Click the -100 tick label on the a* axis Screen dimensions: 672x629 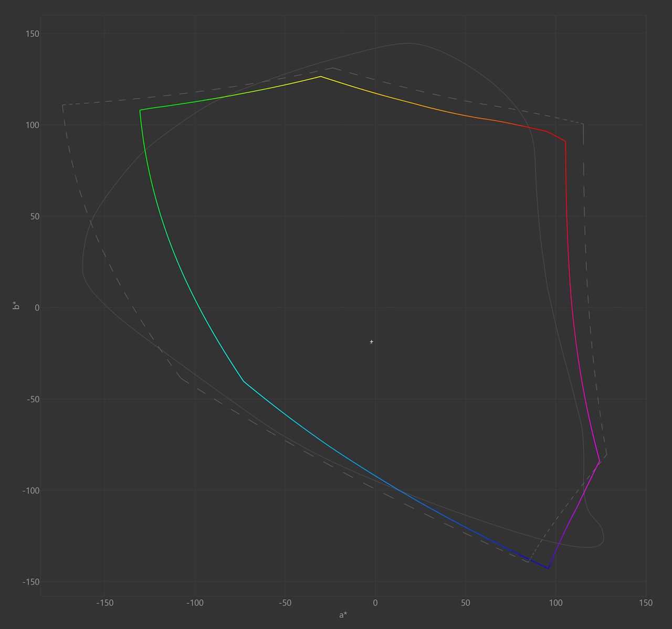(x=195, y=603)
